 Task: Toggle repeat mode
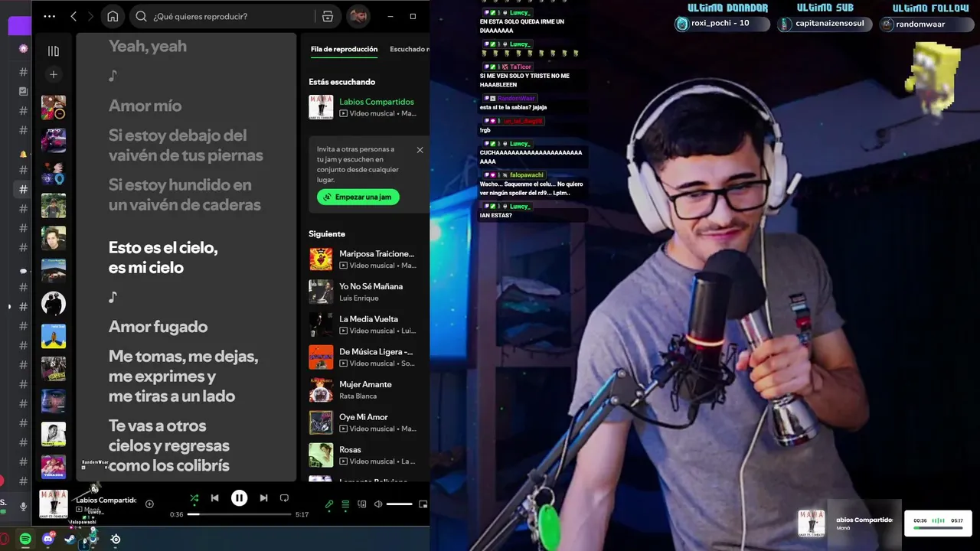(284, 498)
